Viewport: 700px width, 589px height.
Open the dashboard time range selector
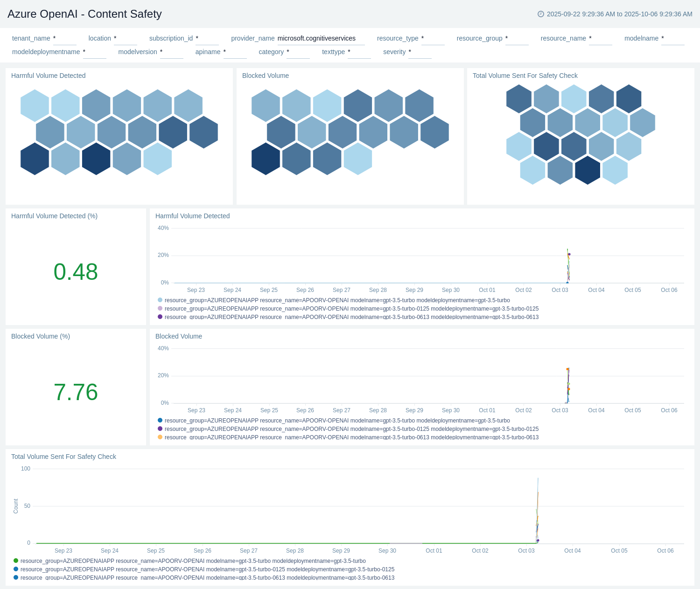click(619, 14)
